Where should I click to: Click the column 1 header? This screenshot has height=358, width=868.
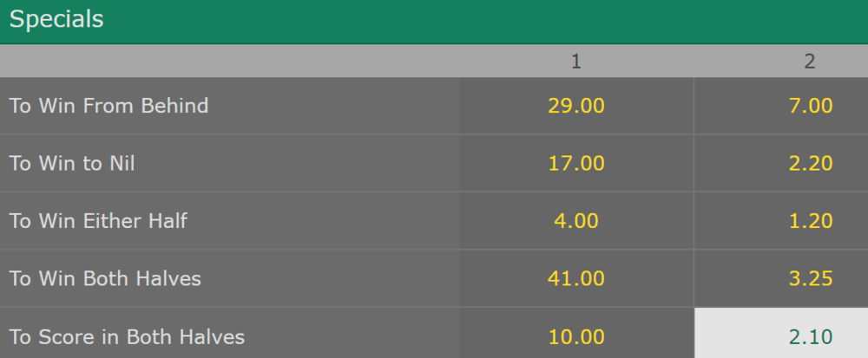tap(576, 62)
